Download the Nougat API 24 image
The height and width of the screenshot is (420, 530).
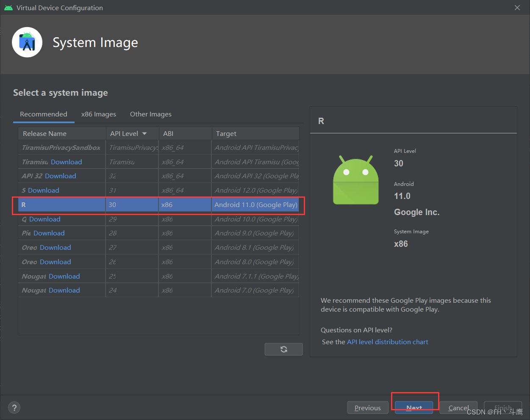(64, 290)
